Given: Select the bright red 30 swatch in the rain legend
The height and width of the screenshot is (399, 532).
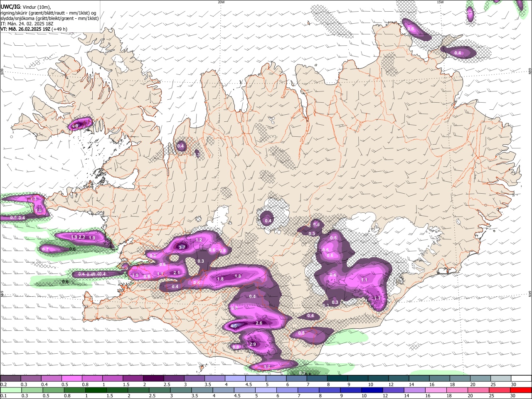Looking at the screenshot, I should click(521, 390).
